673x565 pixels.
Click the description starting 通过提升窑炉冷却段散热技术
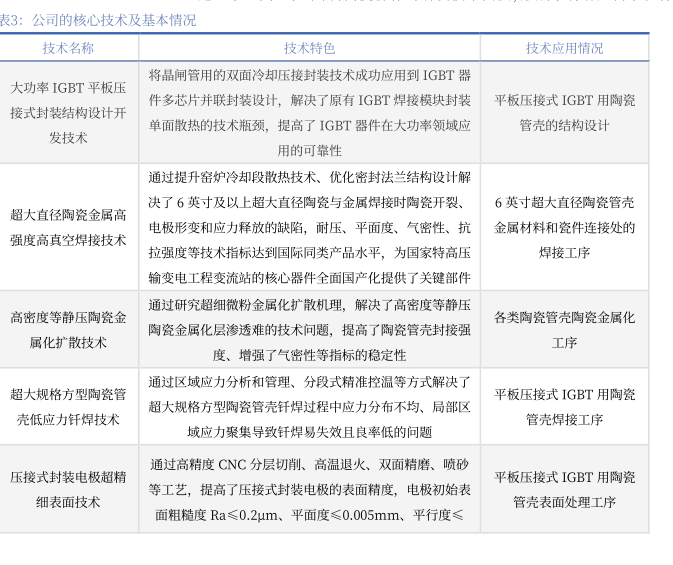[x=309, y=227]
